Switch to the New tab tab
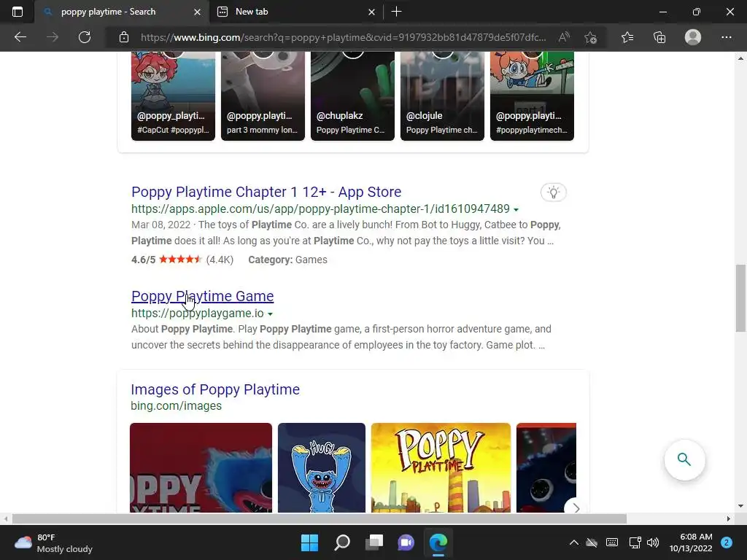Screen dimensions: 747x560 [x=295, y=12]
